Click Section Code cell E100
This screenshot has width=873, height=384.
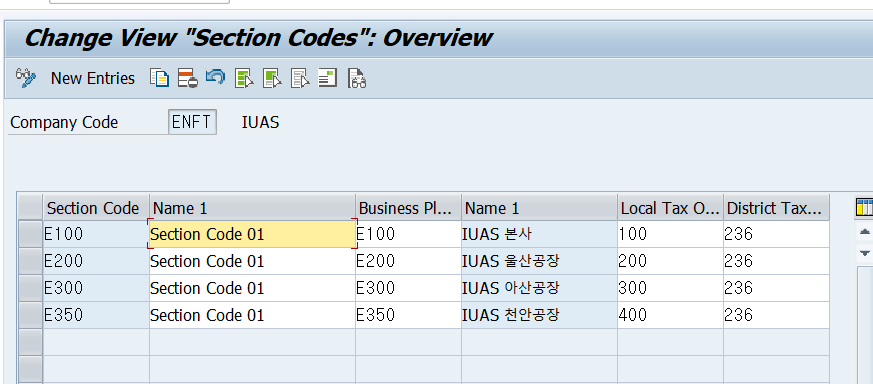[96, 234]
